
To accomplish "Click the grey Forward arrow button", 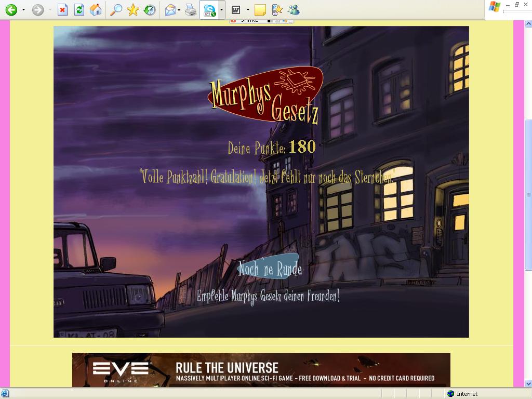I will tap(38, 10).
